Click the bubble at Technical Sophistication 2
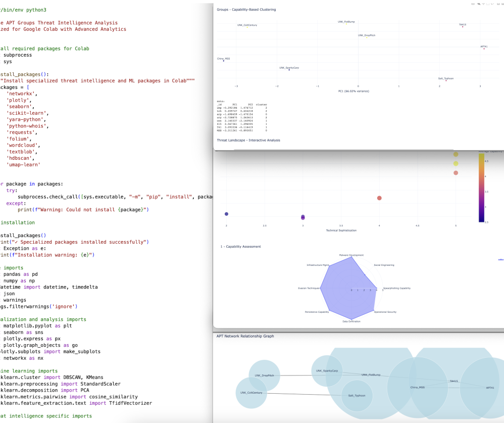 coord(226,214)
